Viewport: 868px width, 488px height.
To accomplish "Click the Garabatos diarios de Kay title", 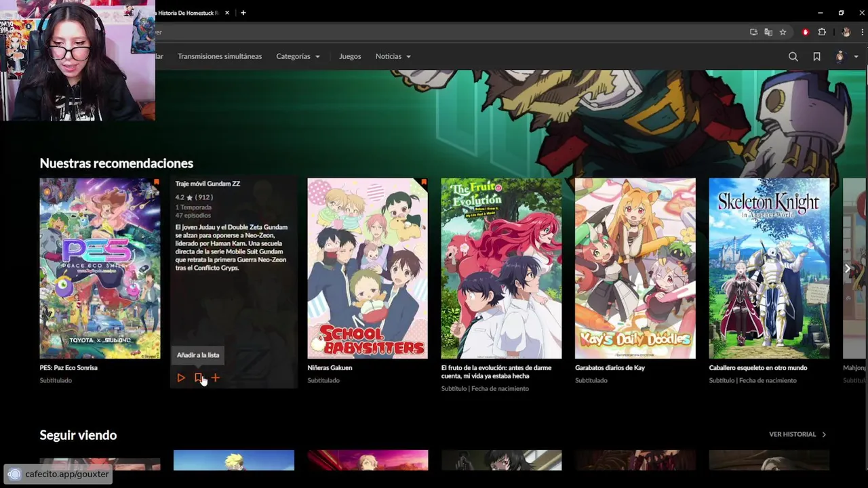I will click(610, 368).
